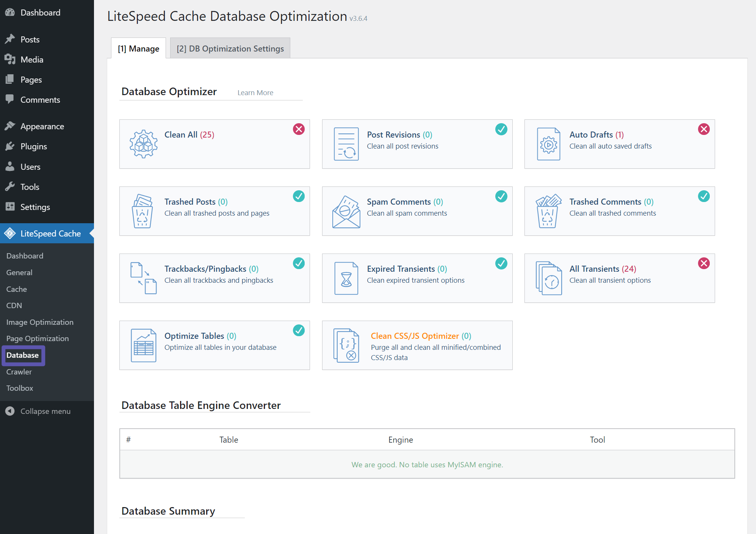The image size is (756, 534).
Task: Click the Table column header
Action: 229,440
